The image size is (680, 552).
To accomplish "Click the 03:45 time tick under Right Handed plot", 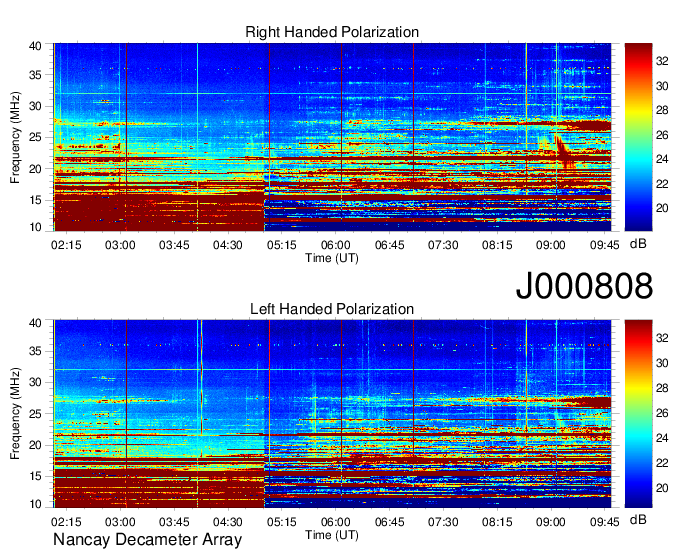I will (174, 245).
